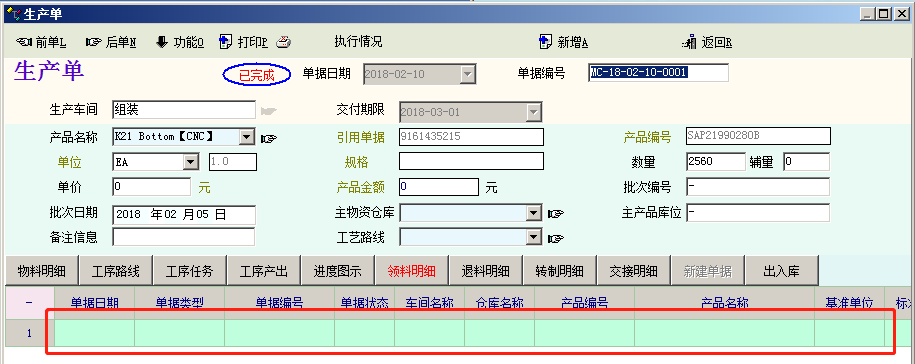This screenshot has height=364, width=915.
Task: Go to next order with 后单N
Action: 111,43
